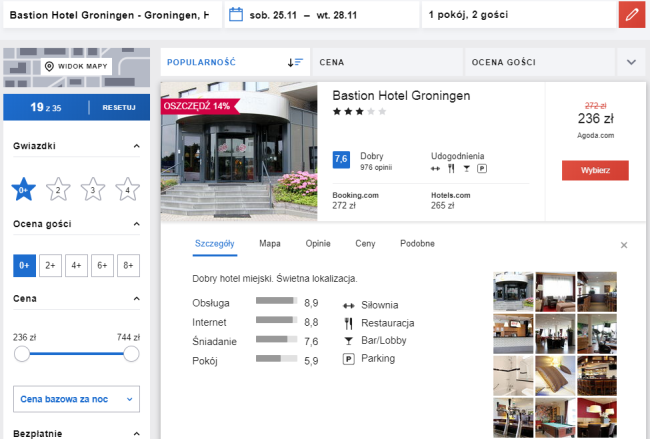Open the Mapa tab
650x439 pixels.
(x=270, y=244)
